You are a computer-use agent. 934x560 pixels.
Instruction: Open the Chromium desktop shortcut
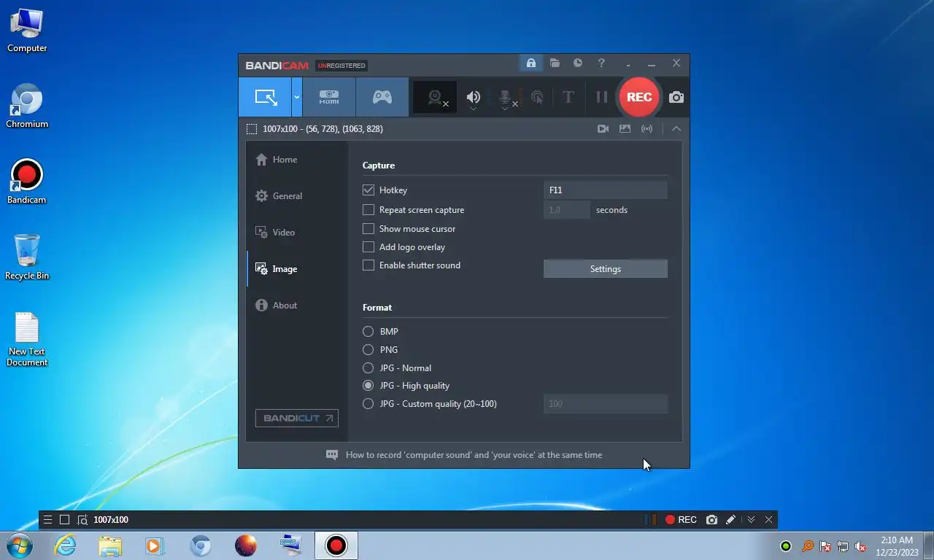click(x=27, y=106)
